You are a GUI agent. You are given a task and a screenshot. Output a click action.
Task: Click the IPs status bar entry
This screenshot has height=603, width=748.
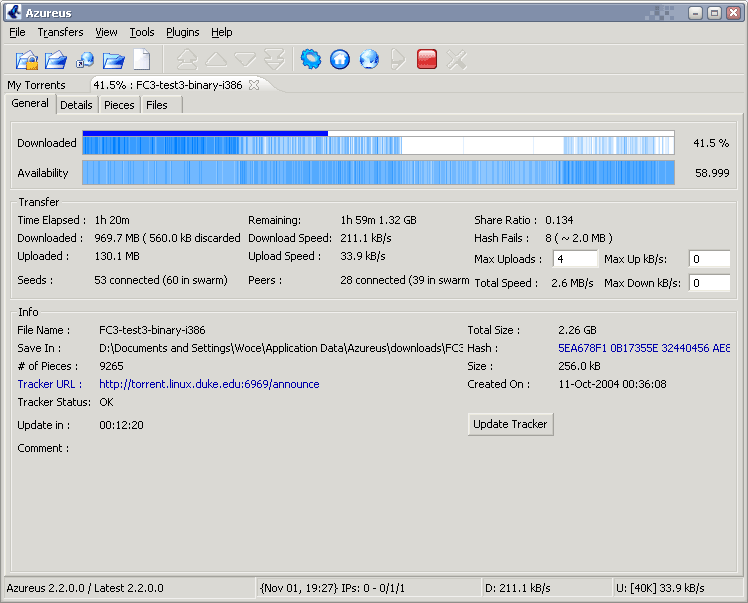coord(332,588)
